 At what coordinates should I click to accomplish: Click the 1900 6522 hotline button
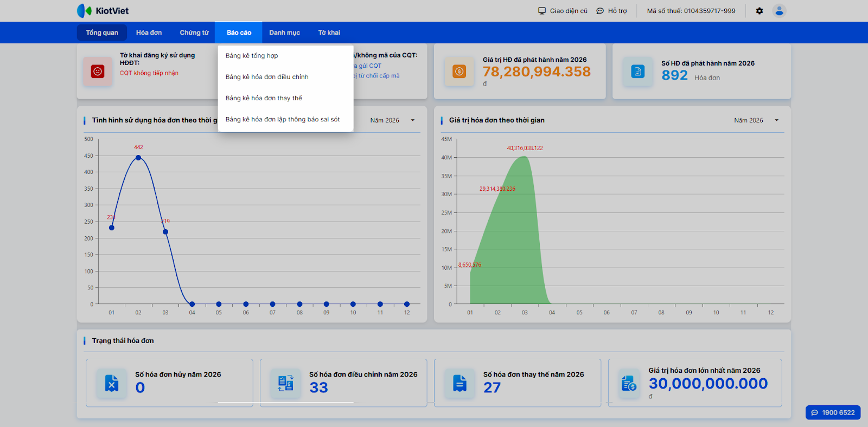click(x=833, y=412)
